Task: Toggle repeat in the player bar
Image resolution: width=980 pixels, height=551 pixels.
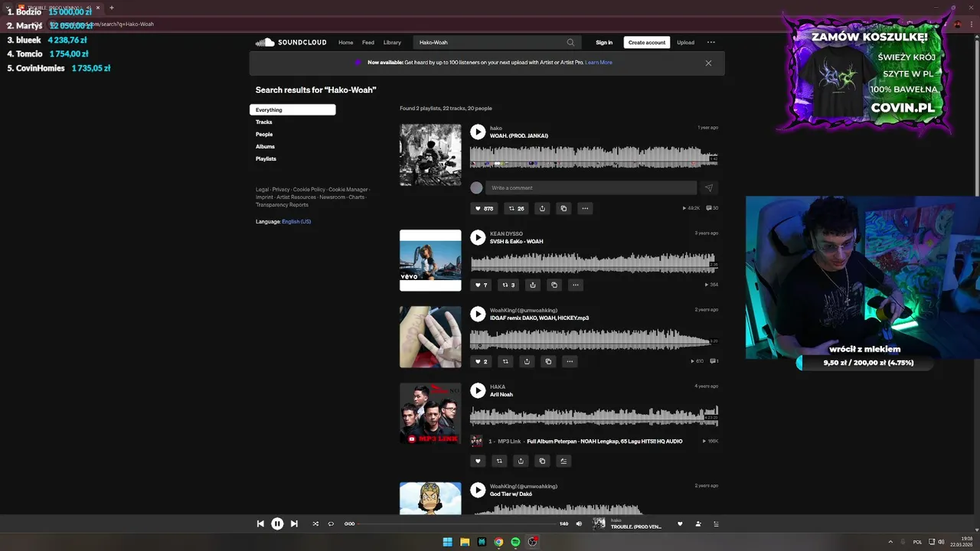Action: (x=331, y=523)
